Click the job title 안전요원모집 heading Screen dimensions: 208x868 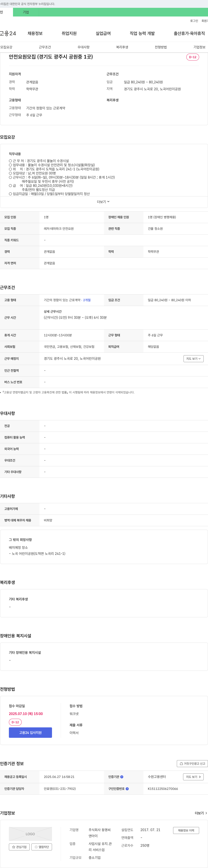(51, 57)
